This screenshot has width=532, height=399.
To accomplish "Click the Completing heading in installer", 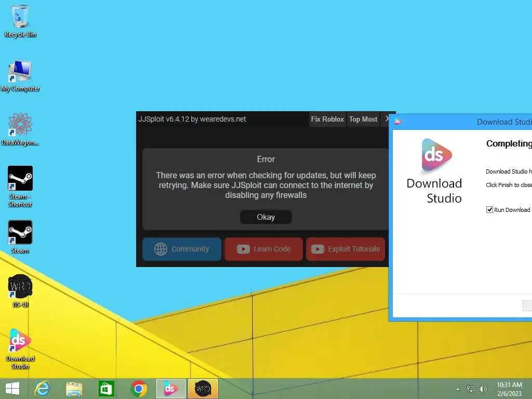I will point(509,143).
